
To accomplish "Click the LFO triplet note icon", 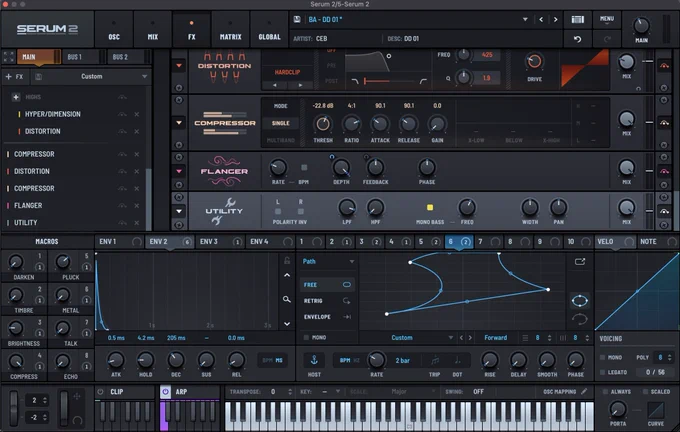I will click(435, 360).
